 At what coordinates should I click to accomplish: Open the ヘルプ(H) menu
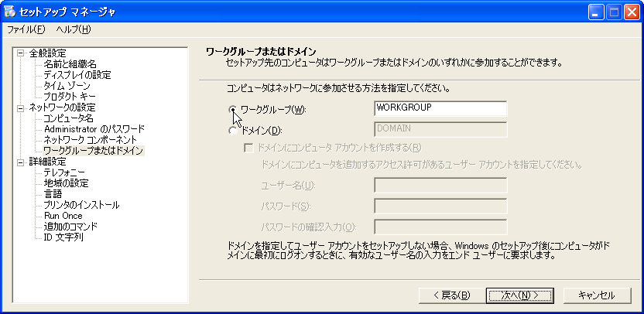[73, 29]
